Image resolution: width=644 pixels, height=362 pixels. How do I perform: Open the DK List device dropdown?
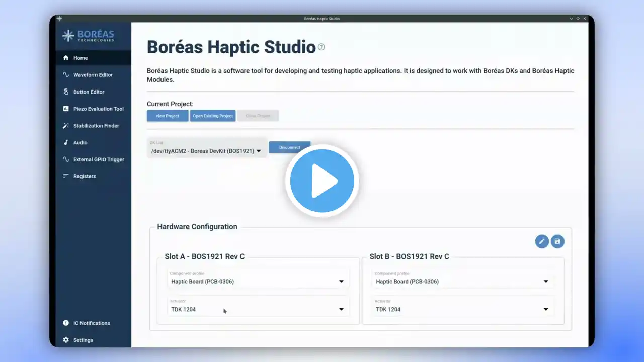(x=207, y=148)
